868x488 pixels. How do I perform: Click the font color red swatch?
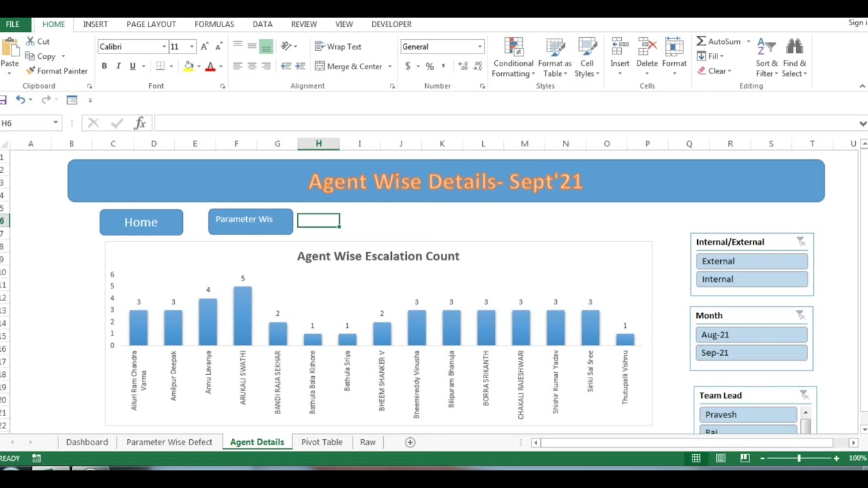pos(210,66)
